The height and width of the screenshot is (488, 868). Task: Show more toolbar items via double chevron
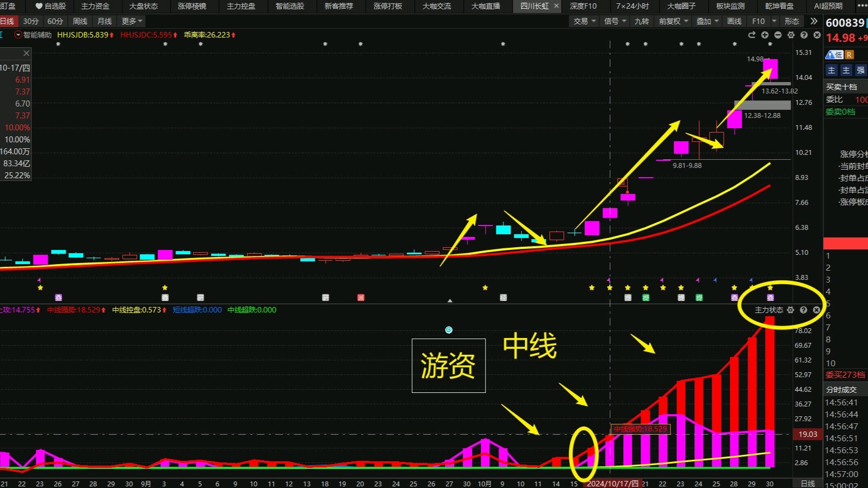[x=814, y=21]
